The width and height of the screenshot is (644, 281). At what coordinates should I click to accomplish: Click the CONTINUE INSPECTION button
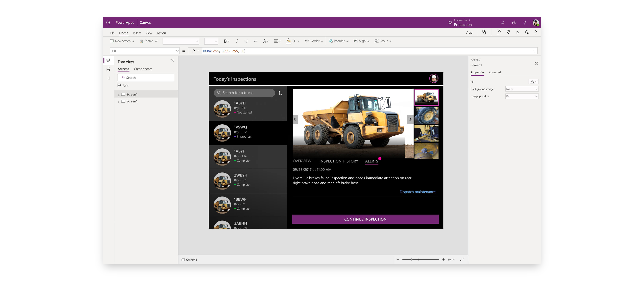tap(365, 219)
